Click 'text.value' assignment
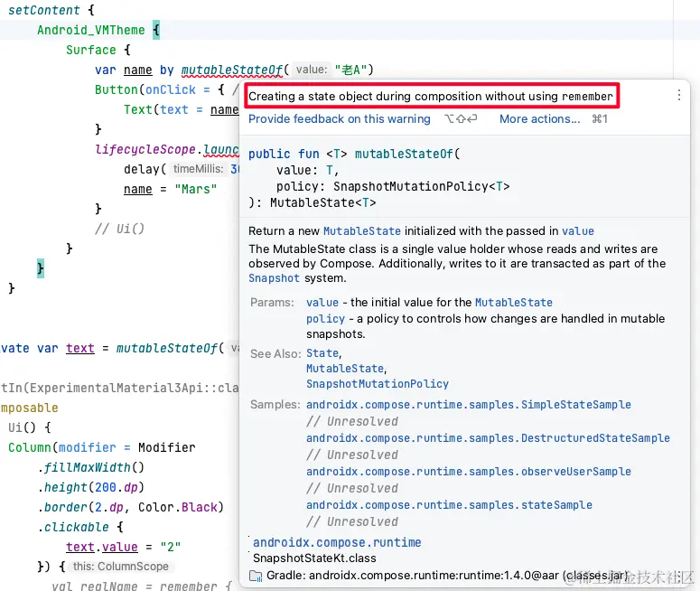The height and width of the screenshot is (591, 700). (102, 548)
